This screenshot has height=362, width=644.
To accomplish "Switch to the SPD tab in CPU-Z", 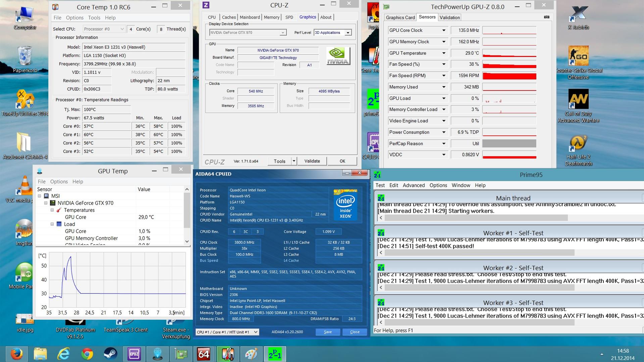I will pos(289,17).
